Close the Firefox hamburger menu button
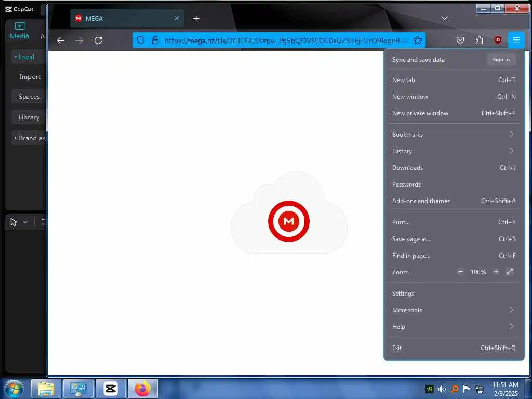Image resolution: width=532 pixels, height=399 pixels. pyautogui.click(x=516, y=40)
